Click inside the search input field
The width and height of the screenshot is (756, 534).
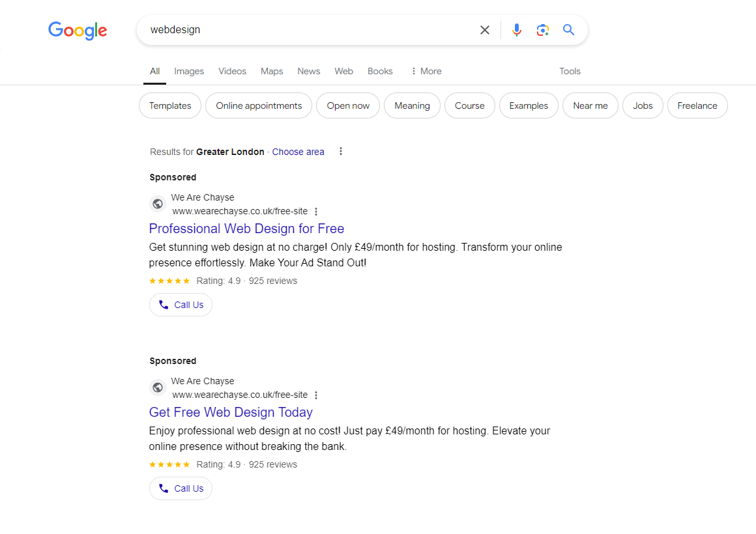[x=293, y=30]
